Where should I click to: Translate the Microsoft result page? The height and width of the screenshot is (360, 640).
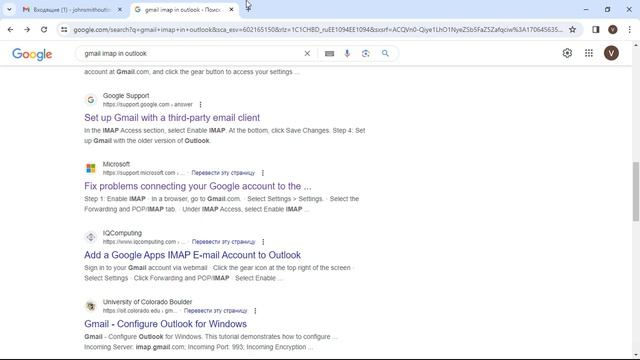point(223,173)
